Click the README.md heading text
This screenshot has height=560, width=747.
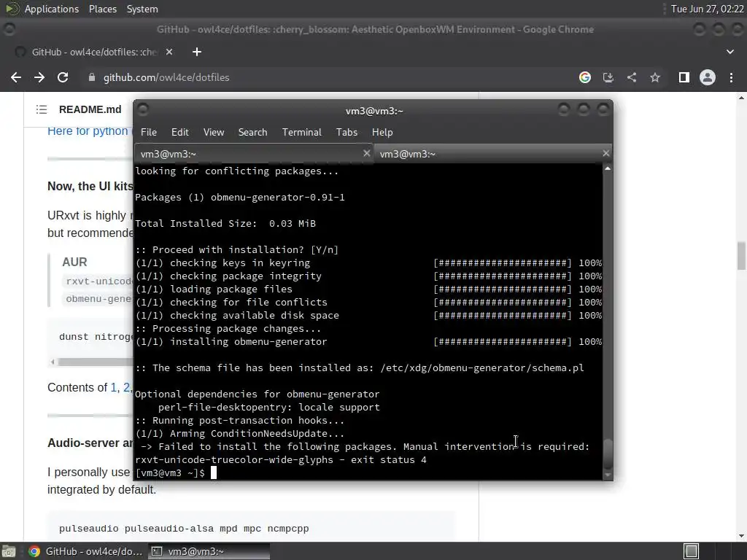click(90, 109)
